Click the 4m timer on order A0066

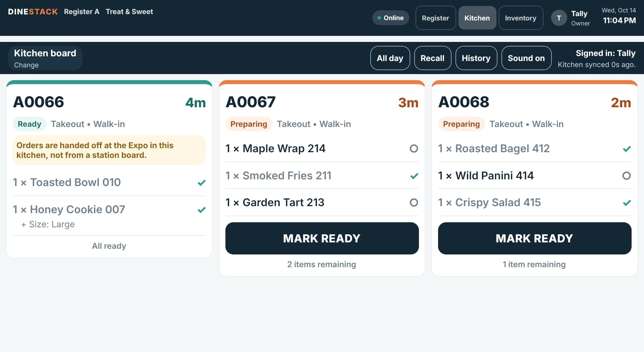coord(196,103)
